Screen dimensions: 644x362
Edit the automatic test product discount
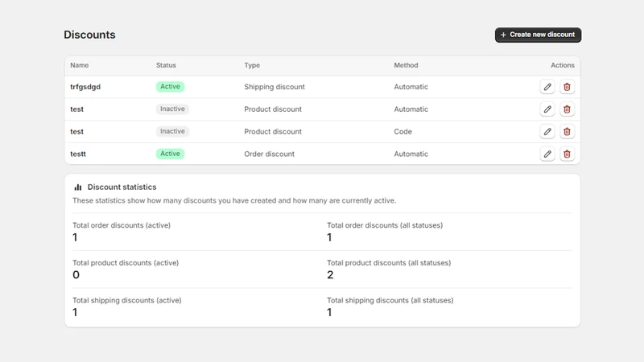(547, 109)
